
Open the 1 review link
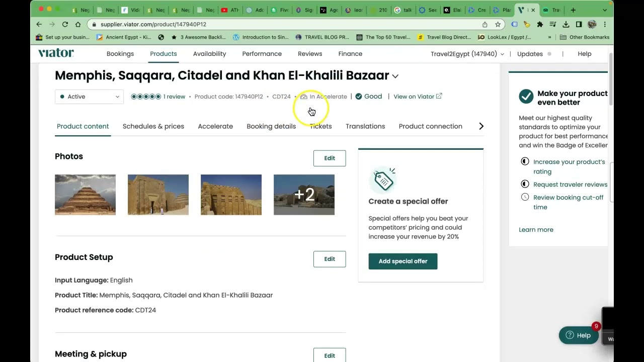pyautogui.click(x=174, y=97)
